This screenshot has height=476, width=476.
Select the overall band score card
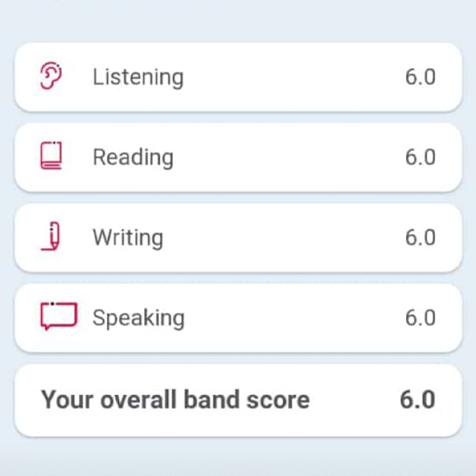coord(238,400)
